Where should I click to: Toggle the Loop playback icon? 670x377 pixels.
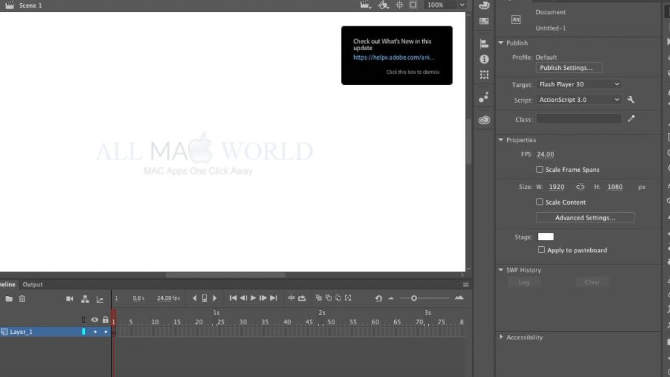(302, 298)
